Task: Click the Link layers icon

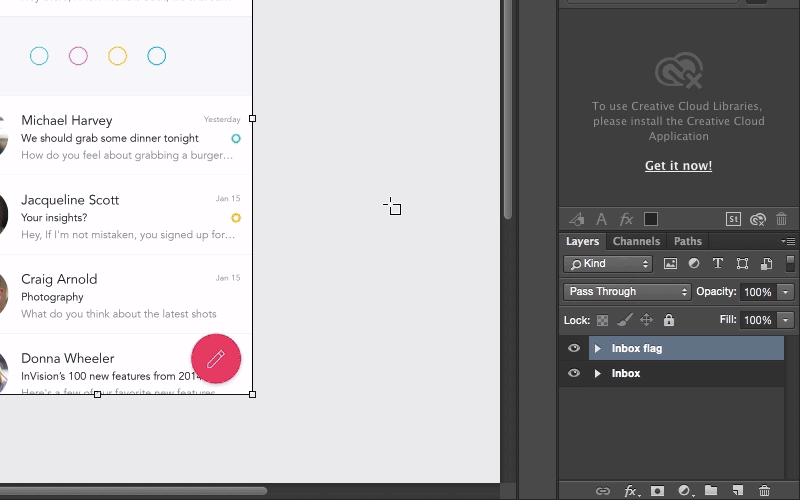Action: [x=603, y=491]
